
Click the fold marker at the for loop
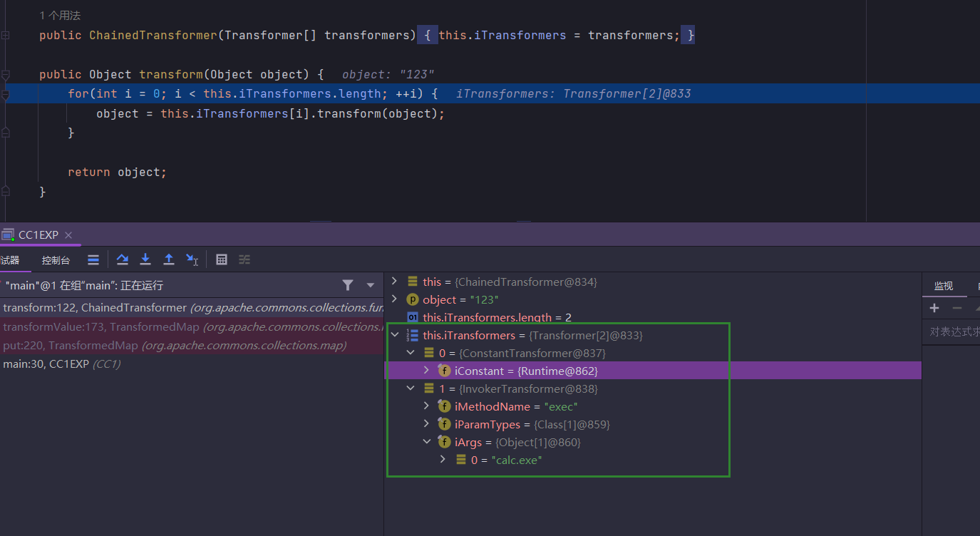(5, 94)
